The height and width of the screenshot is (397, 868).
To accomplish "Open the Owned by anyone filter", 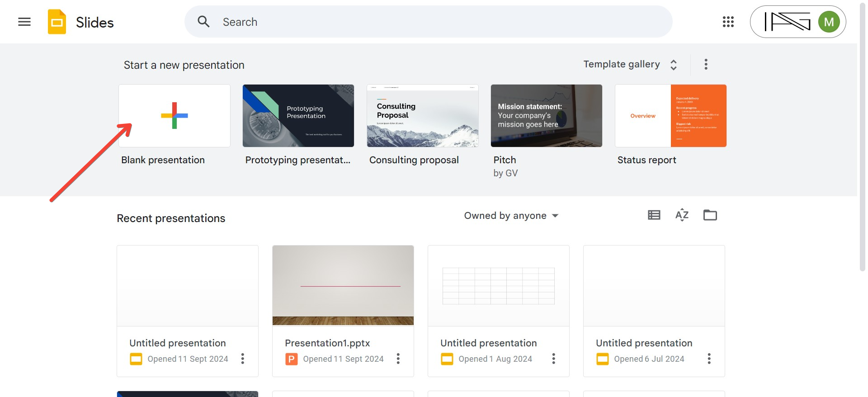I will [511, 216].
